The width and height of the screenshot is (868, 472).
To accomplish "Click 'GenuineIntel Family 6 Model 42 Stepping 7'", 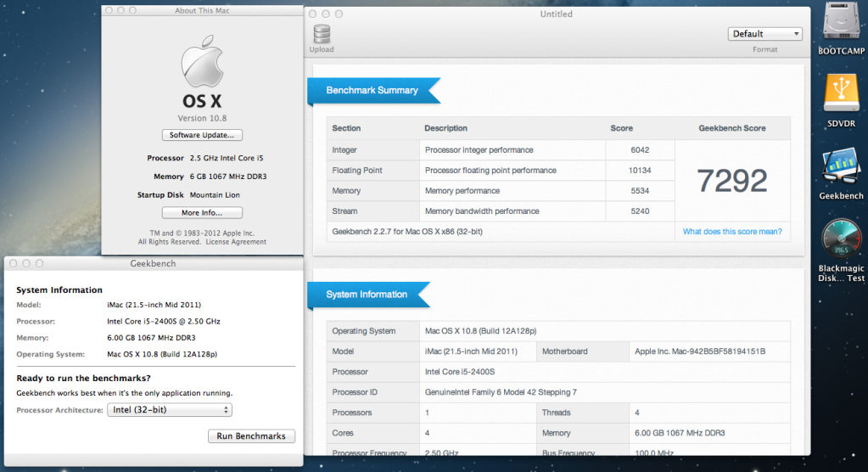I will click(x=501, y=392).
